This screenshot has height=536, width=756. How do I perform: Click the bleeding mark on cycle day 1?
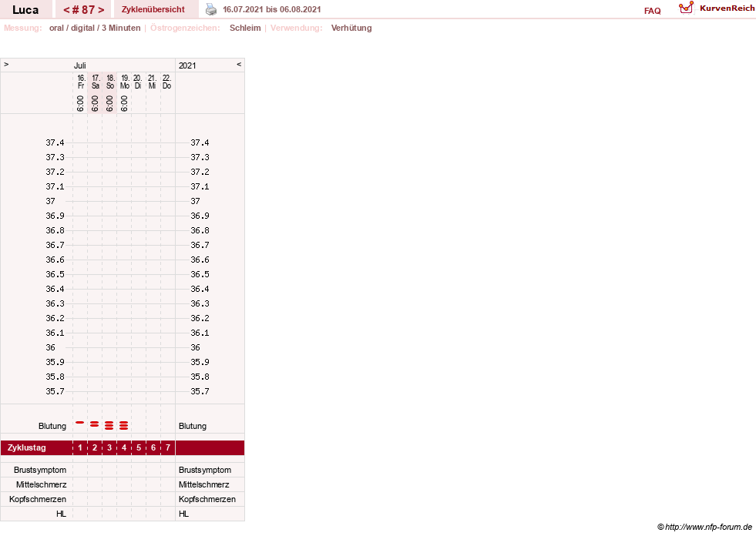80,423
